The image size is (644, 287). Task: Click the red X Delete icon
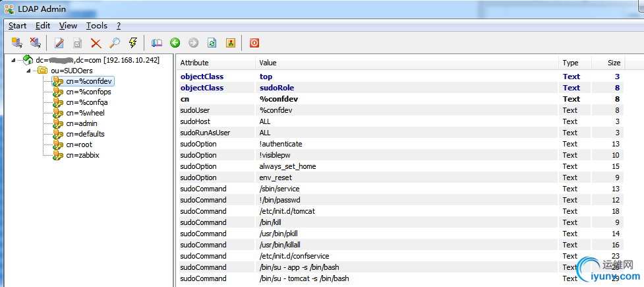click(96, 43)
